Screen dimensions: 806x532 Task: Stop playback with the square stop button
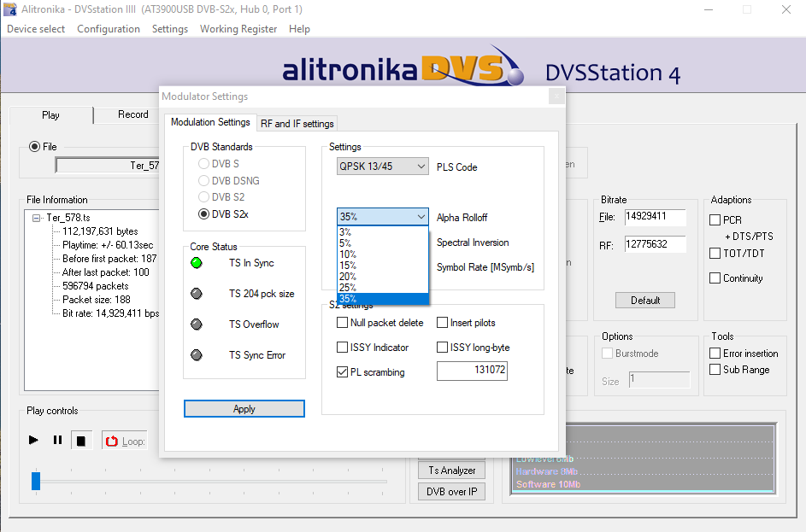tap(81, 441)
